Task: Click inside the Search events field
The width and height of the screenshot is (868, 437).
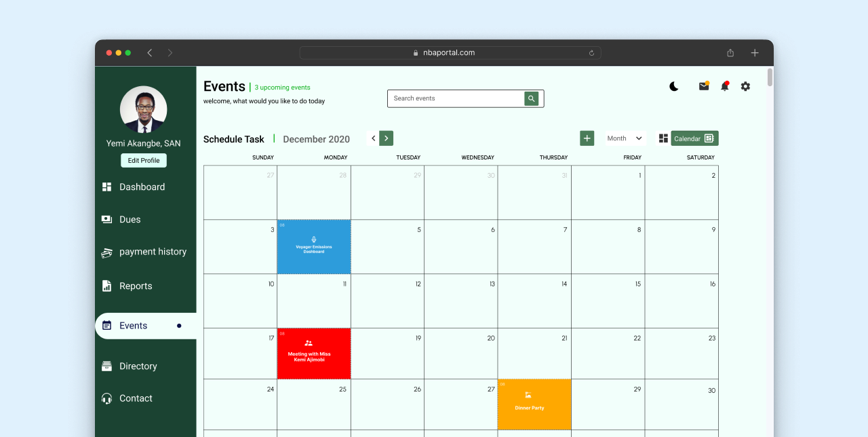Action: pyautogui.click(x=456, y=98)
